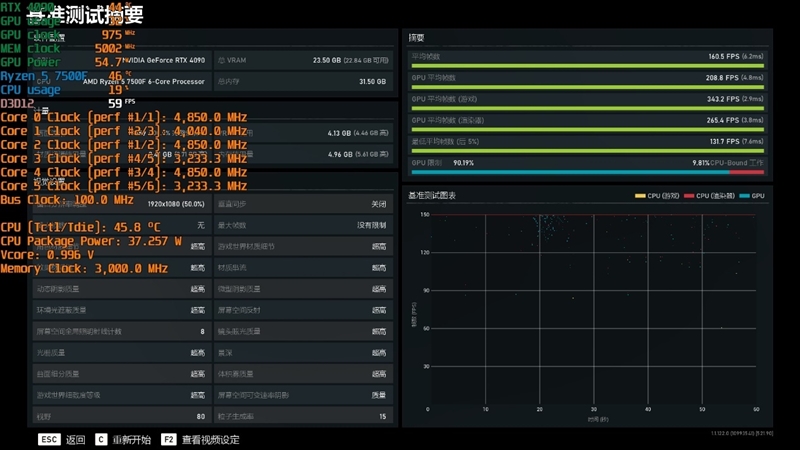Click the red CPU (渲染器) legend swatch
This screenshot has height=450, width=800.
(689, 196)
